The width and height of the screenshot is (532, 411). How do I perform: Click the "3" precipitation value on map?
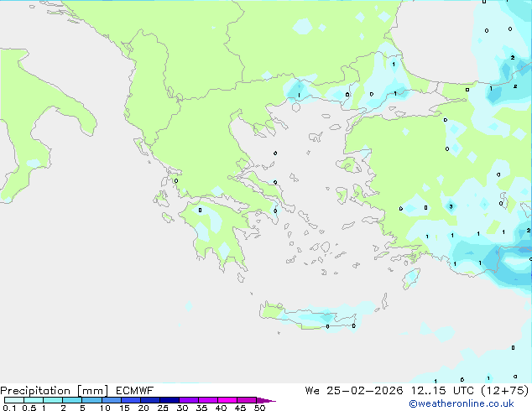451,206
